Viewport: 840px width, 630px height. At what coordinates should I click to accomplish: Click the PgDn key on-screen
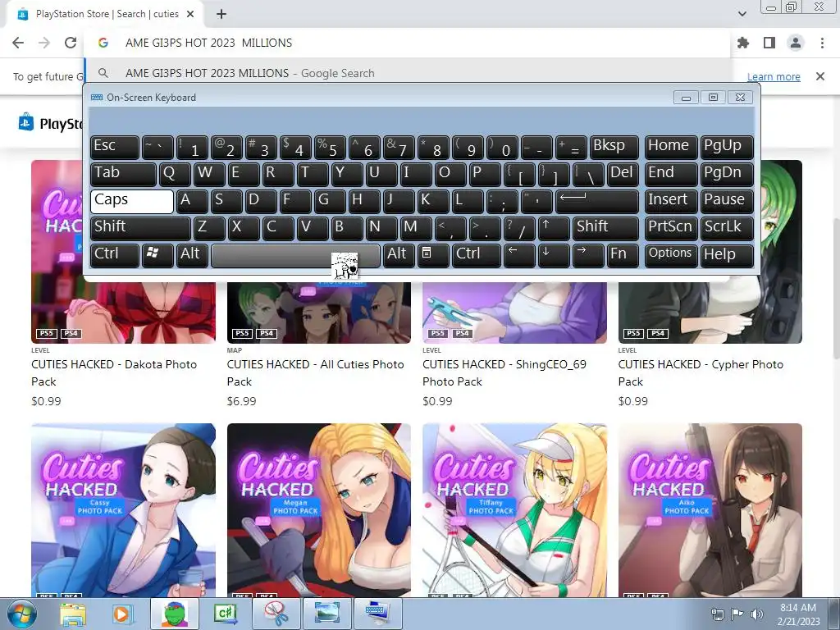(727, 174)
